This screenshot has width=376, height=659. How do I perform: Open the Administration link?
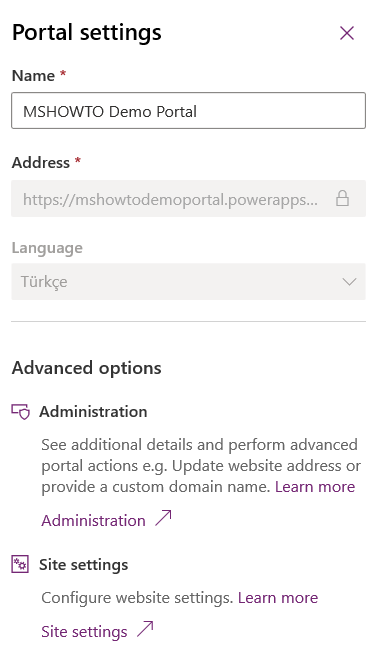point(93,520)
